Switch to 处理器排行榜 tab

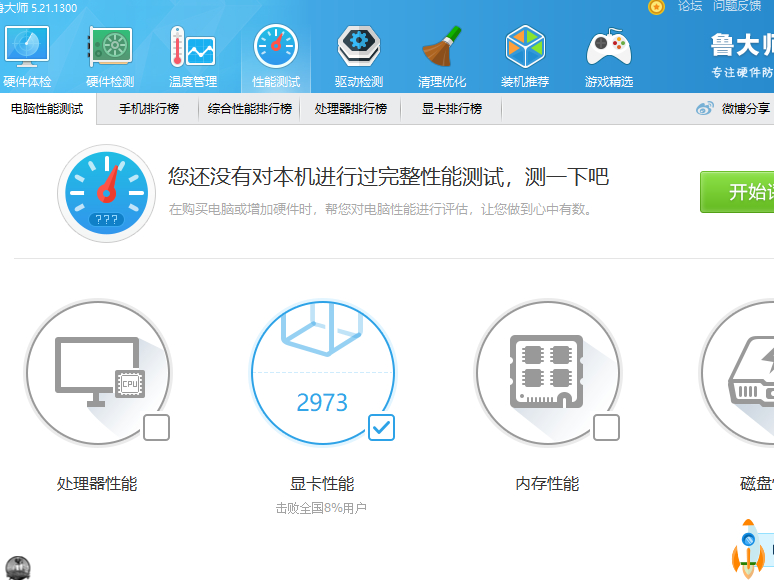[x=351, y=109]
